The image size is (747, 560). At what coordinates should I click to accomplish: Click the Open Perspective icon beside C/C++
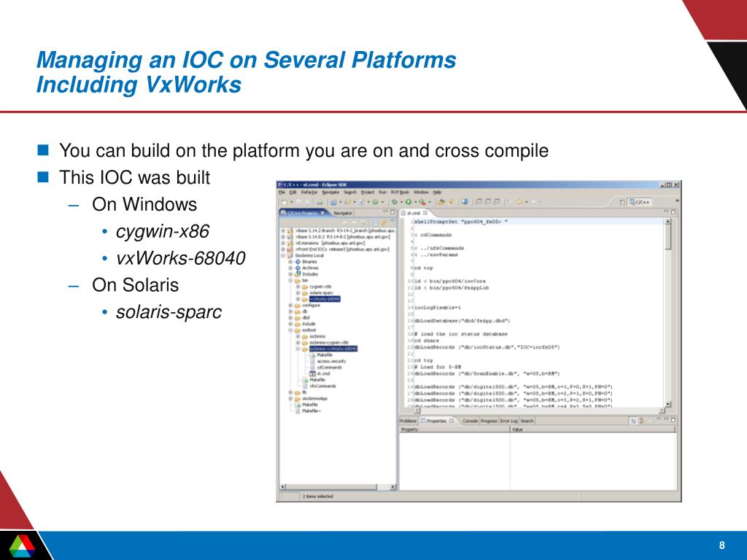tap(622, 202)
